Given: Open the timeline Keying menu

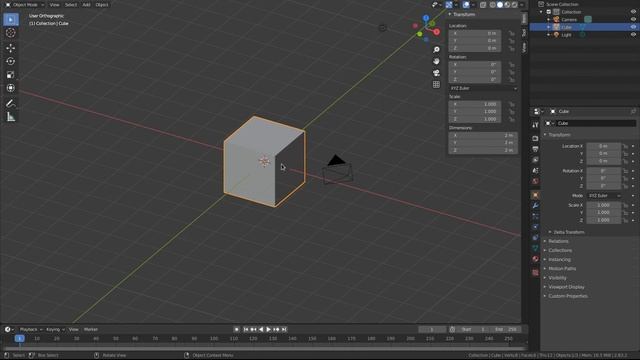Looking at the screenshot, I should (55, 329).
